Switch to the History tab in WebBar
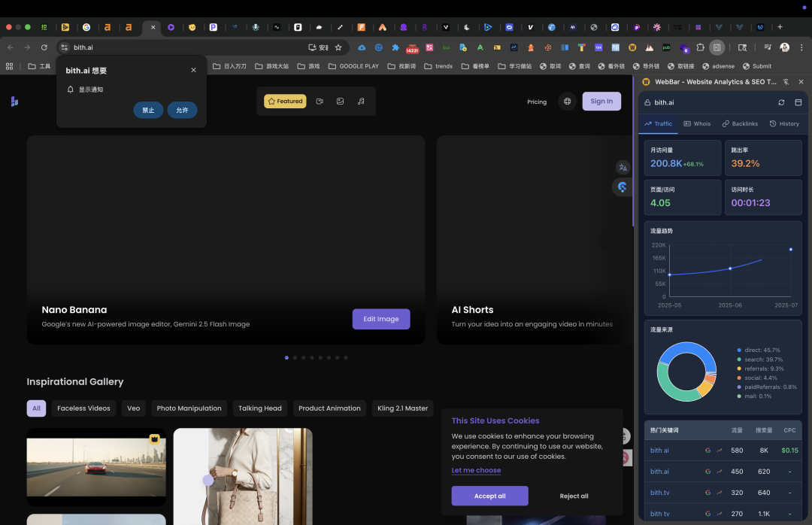Viewport: 812px width, 525px height. (784, 124)
